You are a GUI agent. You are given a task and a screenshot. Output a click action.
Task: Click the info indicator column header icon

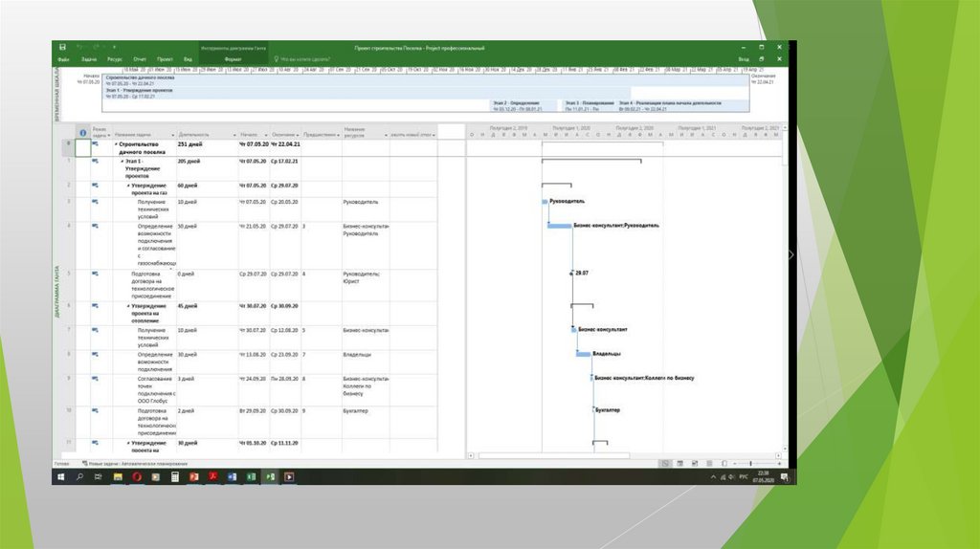click(82, 134)
